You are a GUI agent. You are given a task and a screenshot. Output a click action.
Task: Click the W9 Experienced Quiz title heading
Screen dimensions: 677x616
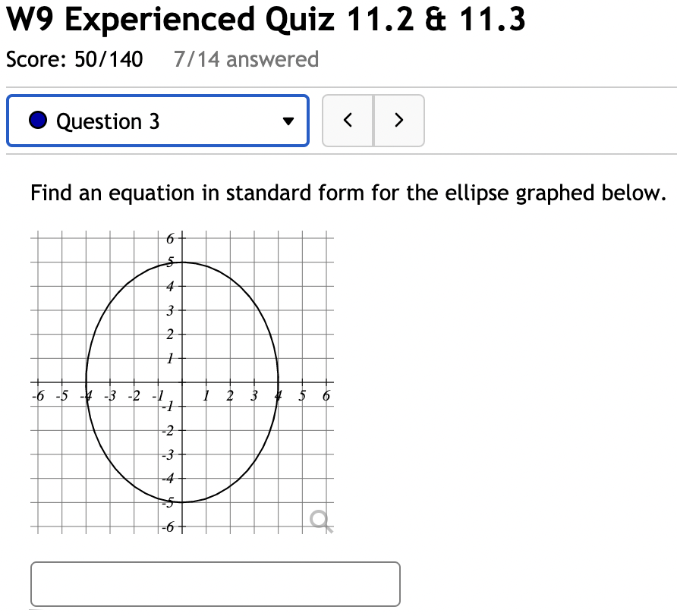pyautogui.click(x=266, y=19)
